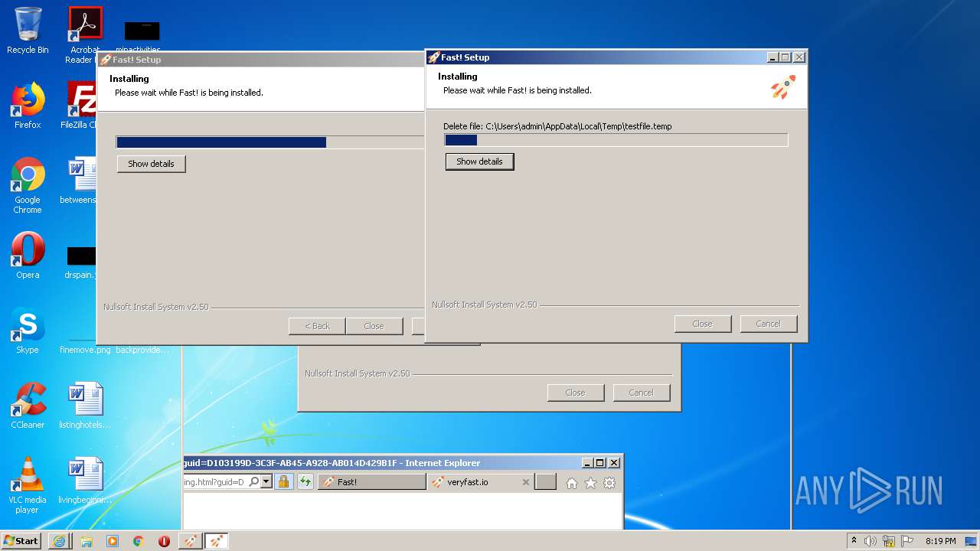Click Close in the rear bottom Setup window
This screenshot has height=551, width=980.
coord(575,393)
